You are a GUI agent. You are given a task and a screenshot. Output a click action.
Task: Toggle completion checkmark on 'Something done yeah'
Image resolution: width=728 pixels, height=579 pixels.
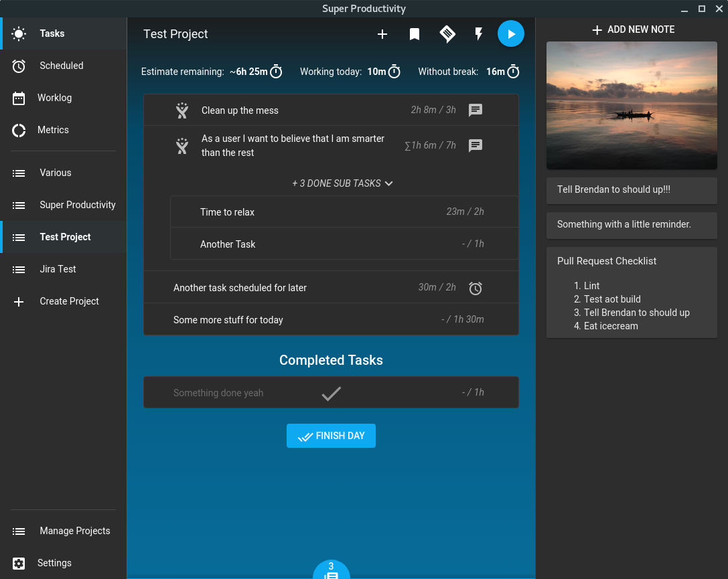coord(331,394)
